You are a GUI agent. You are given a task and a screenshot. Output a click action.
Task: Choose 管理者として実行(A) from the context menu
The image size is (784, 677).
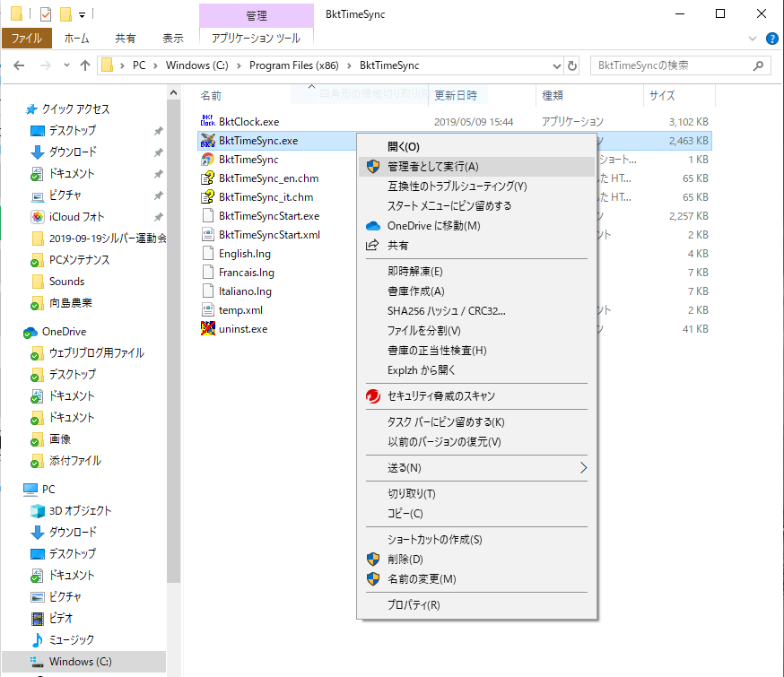476,167
